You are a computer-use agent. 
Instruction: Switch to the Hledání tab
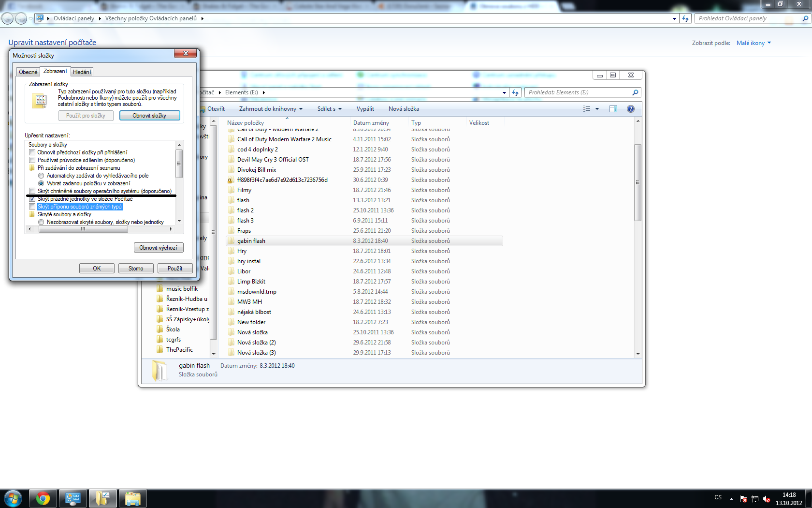tap(82, 72)
